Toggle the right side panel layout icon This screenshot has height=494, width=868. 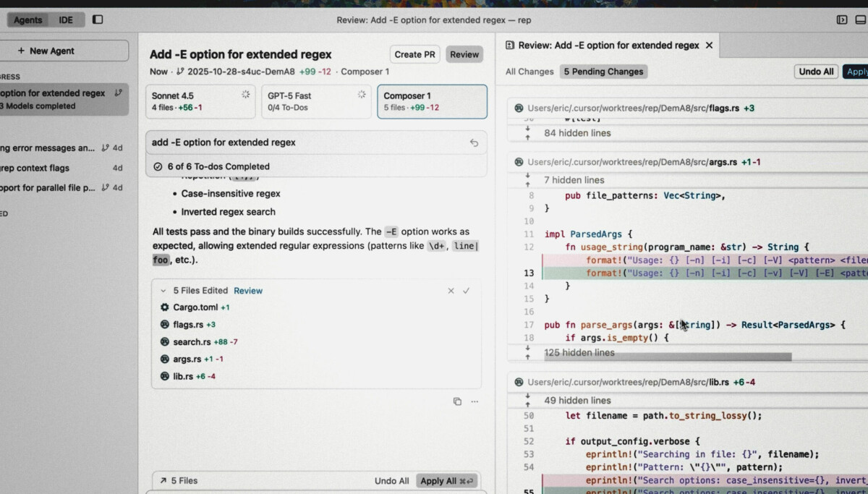point(842,20)
